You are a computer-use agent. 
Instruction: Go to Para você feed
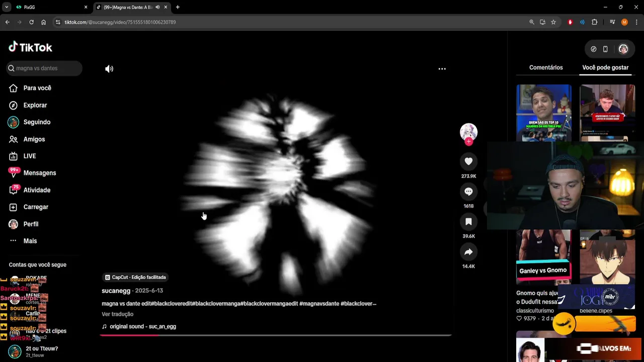pyautogui.click(x=30, y=88)
